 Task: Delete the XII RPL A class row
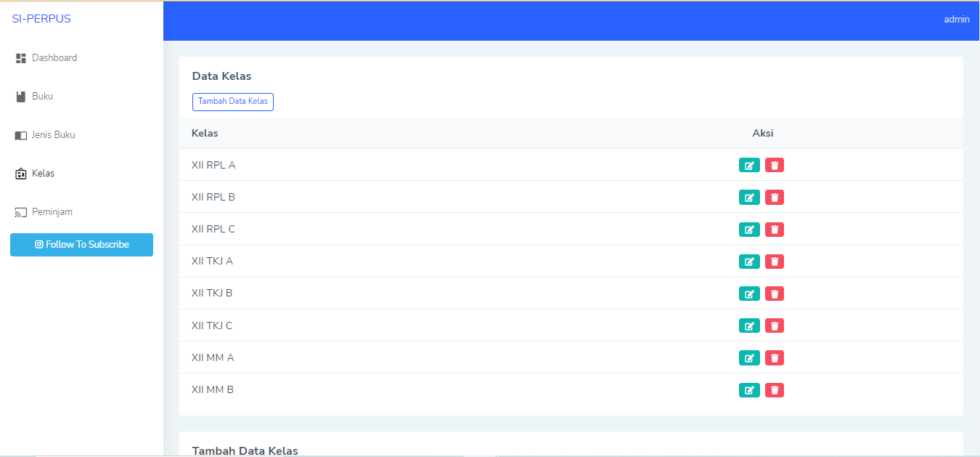pyautogui.click(x=775, y=166)
